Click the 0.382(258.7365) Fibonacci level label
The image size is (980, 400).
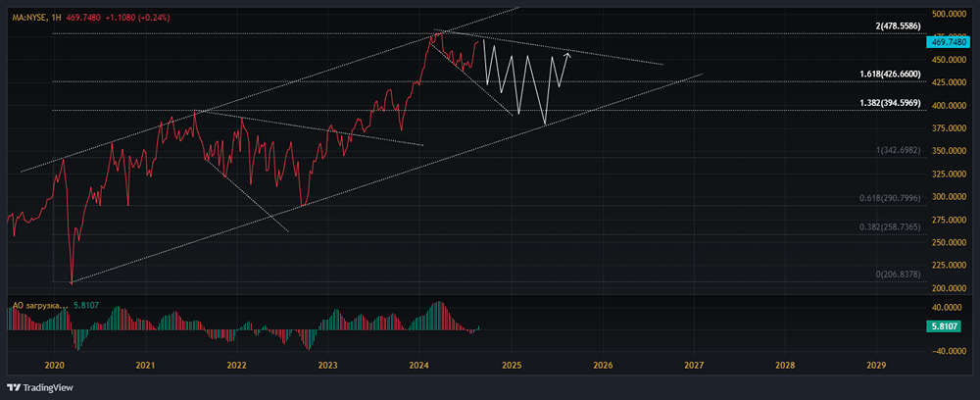[x=890, y=227]
